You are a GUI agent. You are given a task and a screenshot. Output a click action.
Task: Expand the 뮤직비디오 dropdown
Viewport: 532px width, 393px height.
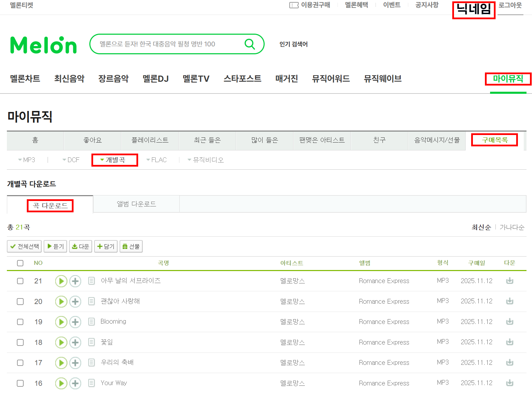pos(206,160)
